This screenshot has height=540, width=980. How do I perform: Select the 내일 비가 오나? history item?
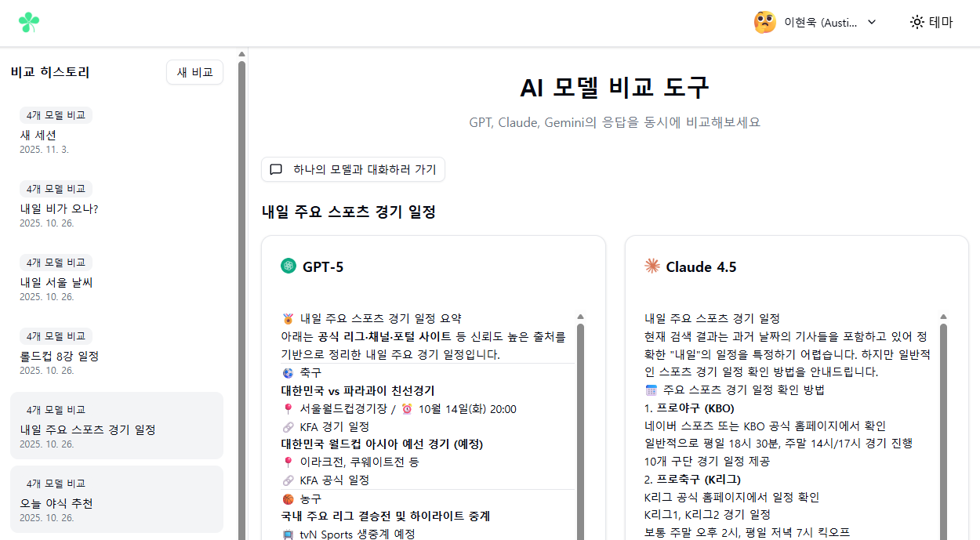tap(116, 205)
